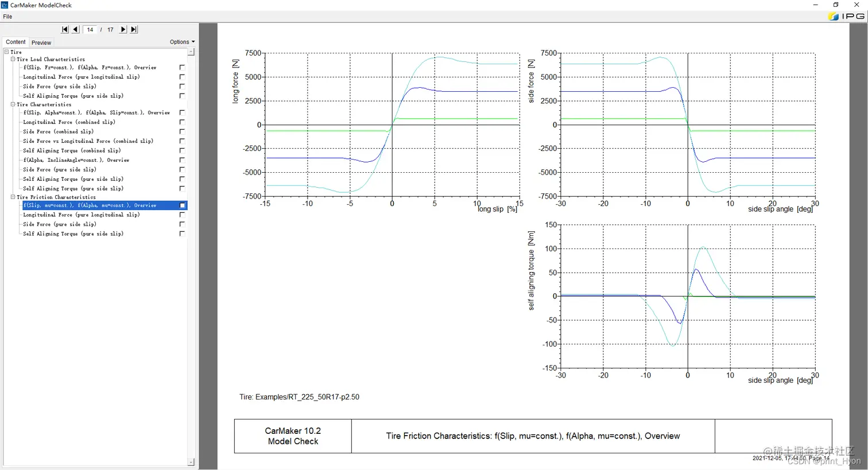Screen dimensions: 868x470
Task: Select Self Aligning Torque row under Tire Friction
Action: tap(73, 234)
